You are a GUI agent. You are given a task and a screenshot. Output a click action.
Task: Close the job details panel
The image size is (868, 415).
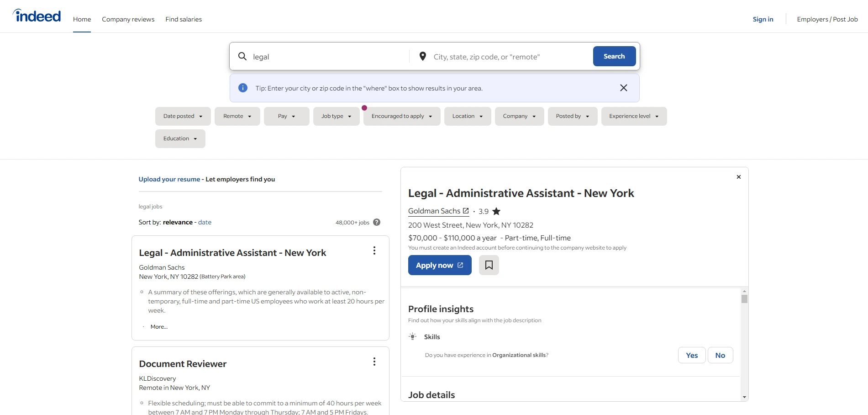point(739,177)
